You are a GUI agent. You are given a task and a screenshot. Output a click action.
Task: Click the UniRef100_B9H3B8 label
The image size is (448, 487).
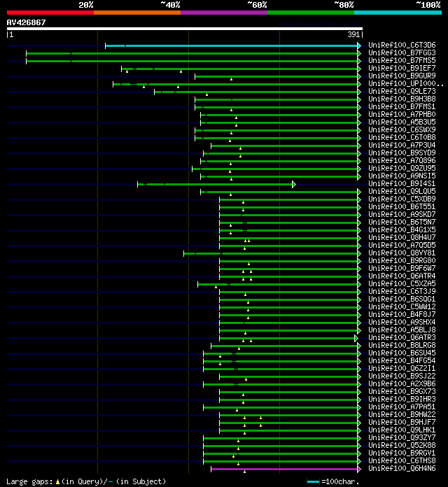click(x=402, y=99)
